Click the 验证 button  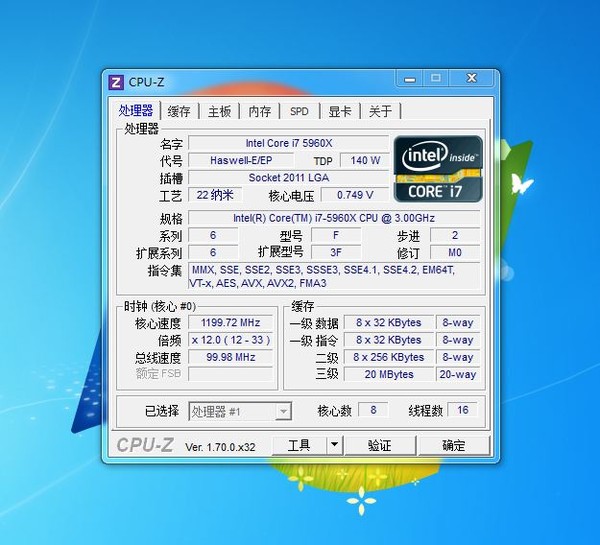click(x=380, y=445)
